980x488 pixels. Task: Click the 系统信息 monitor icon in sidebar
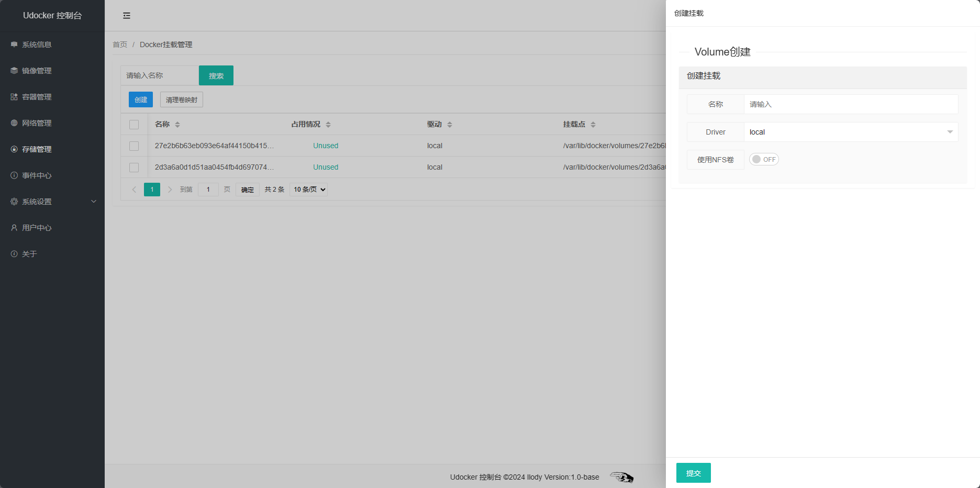coord(14,45)
